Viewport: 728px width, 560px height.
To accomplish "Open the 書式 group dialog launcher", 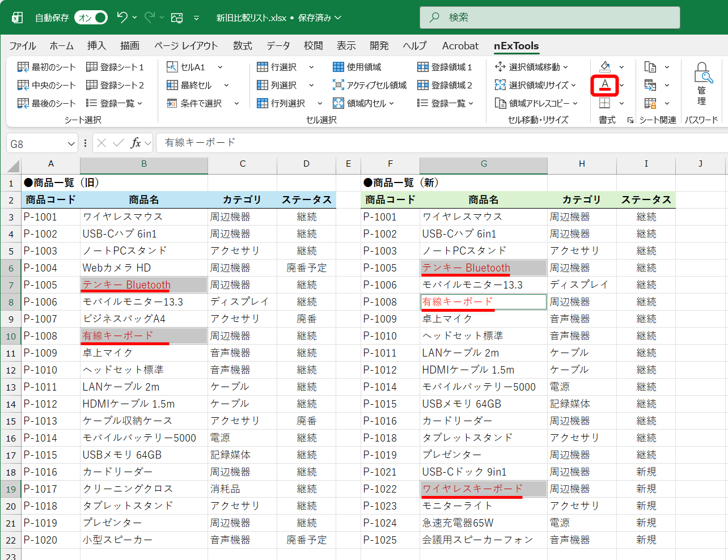I will click(630, 120).
